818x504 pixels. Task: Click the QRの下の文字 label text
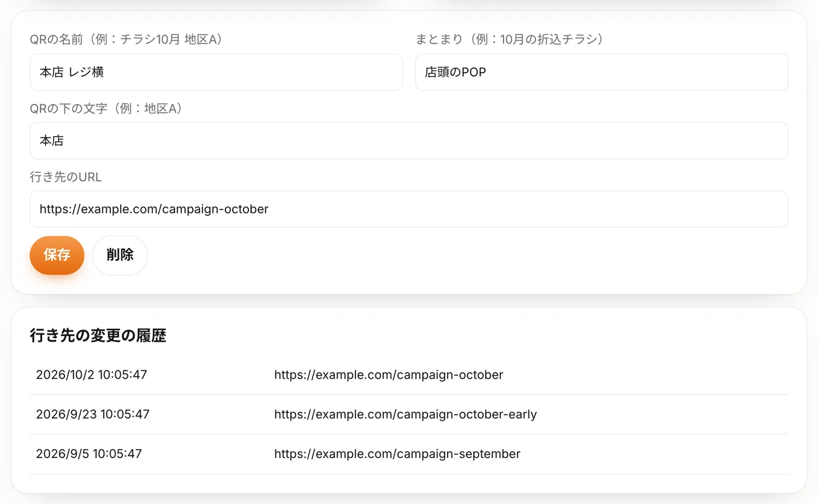109,109
